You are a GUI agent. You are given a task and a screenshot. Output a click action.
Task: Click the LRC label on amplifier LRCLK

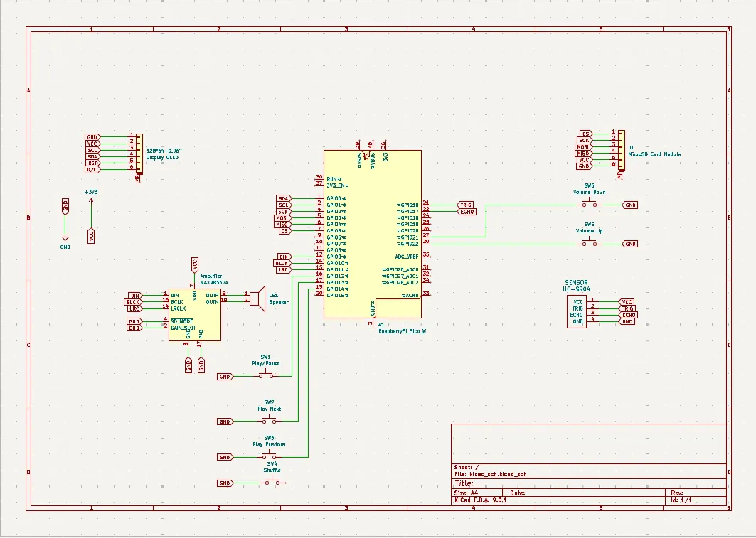coord(134,308)
